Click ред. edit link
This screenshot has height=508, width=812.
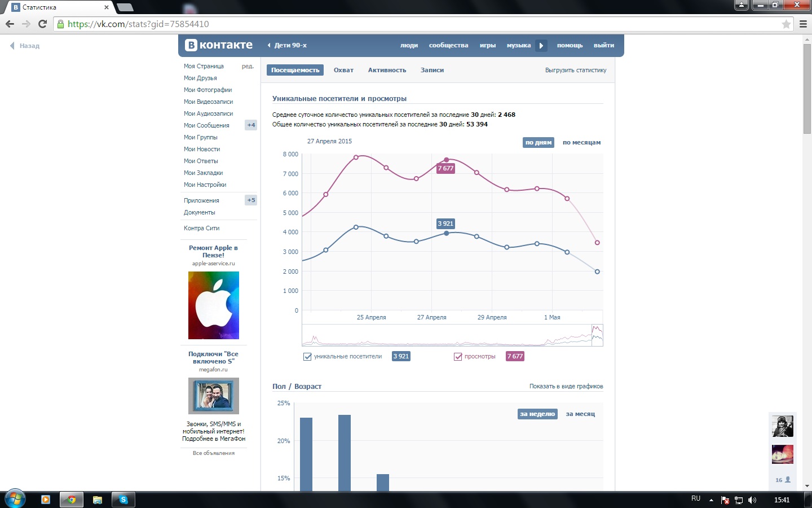coord(248,66)
